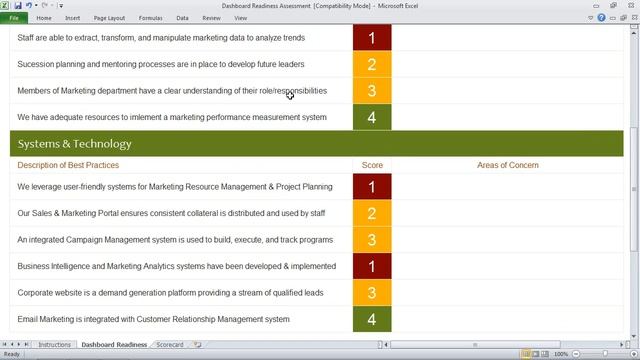
Task: Click the horizontal scrollbar thumb
Action: pyautogui.click(x=475, y=345)
